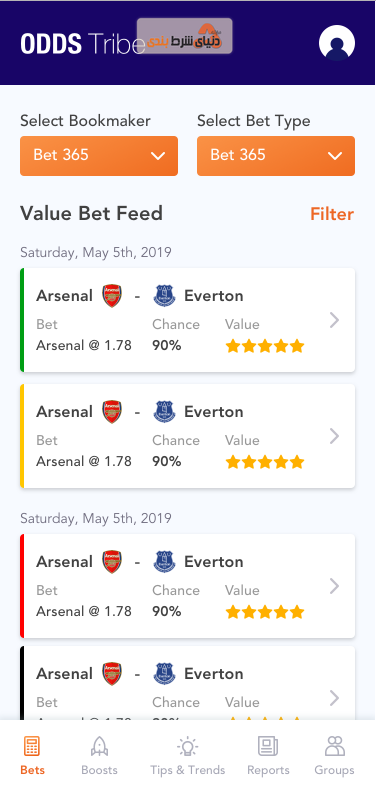Open green-bordered bet card chevron arrow
376x786 pixels.
pos(335,320)
